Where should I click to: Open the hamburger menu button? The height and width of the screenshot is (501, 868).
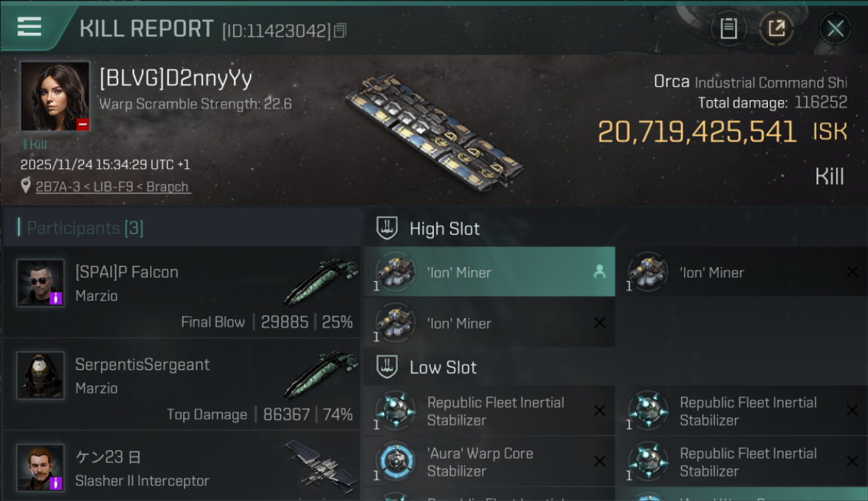click(x=29, y=27)
